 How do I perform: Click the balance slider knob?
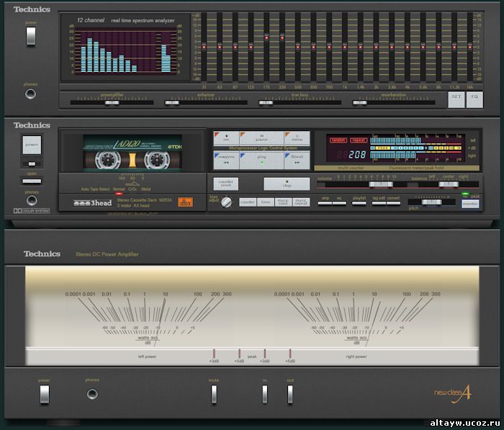click(x=449, y=184)
